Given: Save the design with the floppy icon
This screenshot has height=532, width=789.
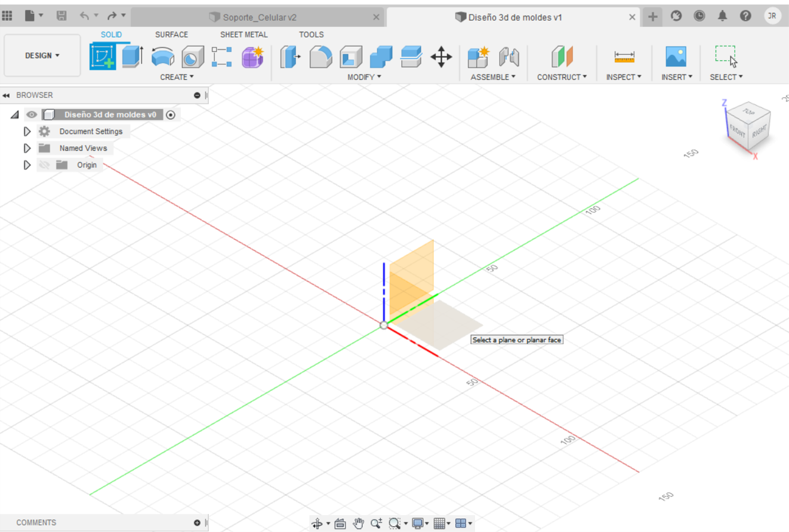Looking at the screenshot, I should (x=61, y=16).
